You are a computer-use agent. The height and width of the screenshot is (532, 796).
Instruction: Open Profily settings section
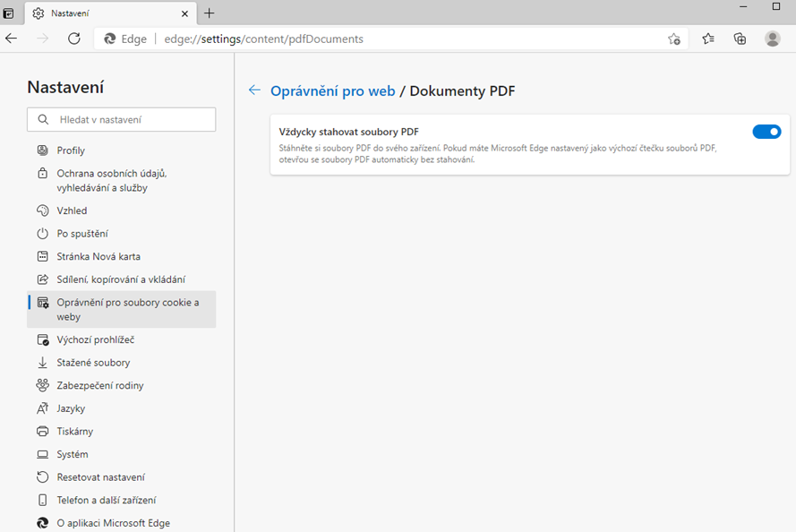coord(122,150)
